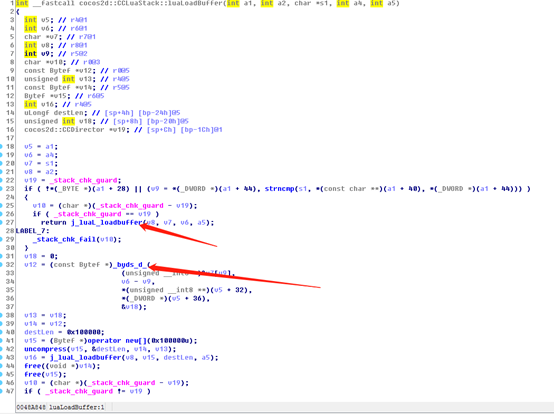Click the breakpoint dot at line 47
554x414 pixels.
tap(1, 391)
